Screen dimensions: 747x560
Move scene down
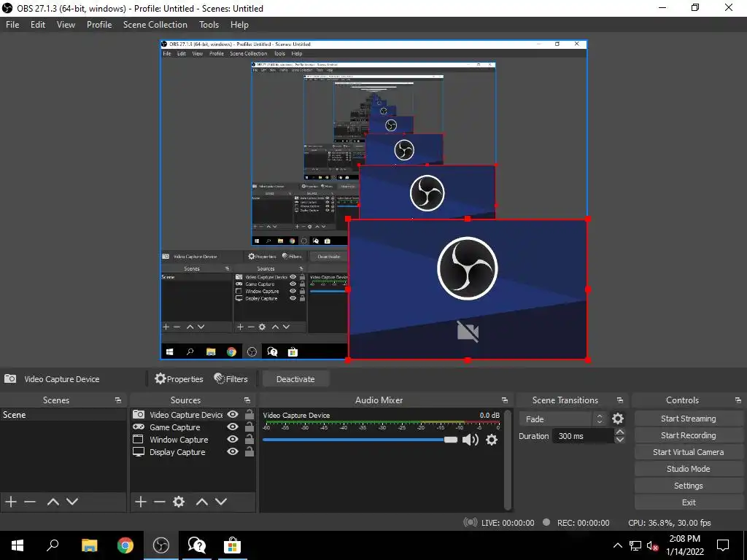pyautogui.click(x=72, y=502)
